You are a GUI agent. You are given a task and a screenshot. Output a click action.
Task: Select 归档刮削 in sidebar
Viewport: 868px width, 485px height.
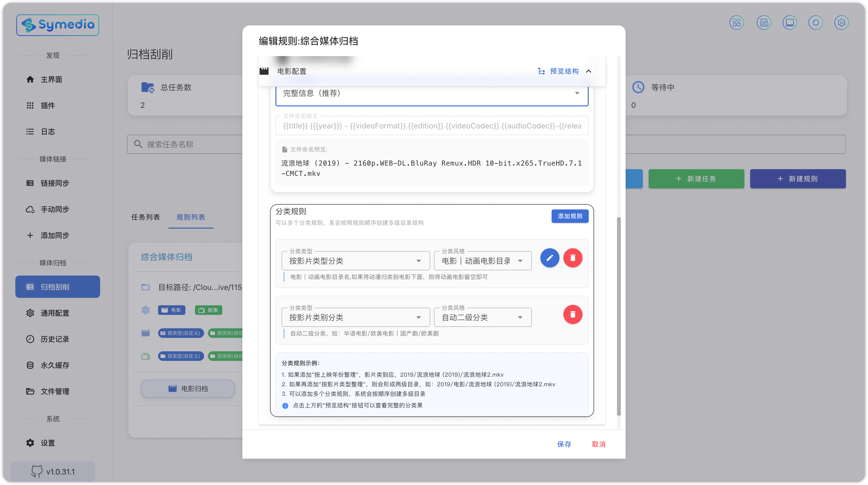(58, 287)
